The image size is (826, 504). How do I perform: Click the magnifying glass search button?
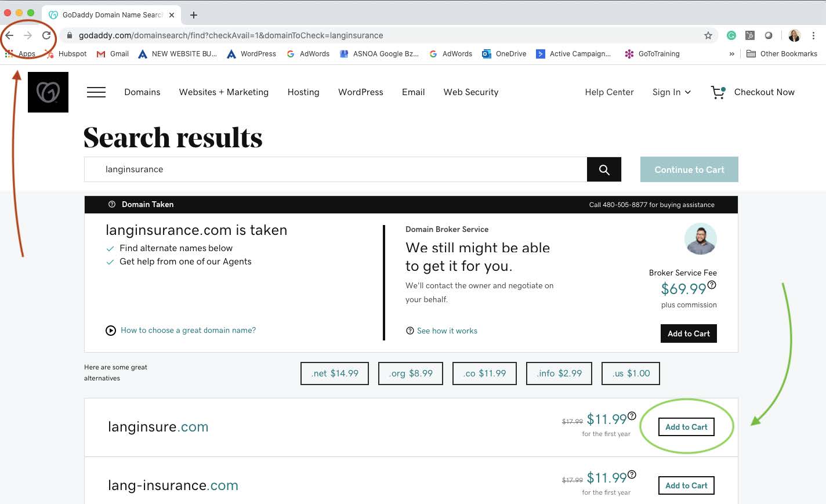click(x=604, y=169)
